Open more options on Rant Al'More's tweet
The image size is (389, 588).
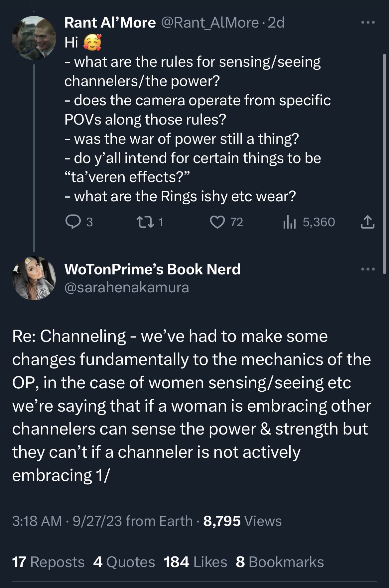(368, 23)
